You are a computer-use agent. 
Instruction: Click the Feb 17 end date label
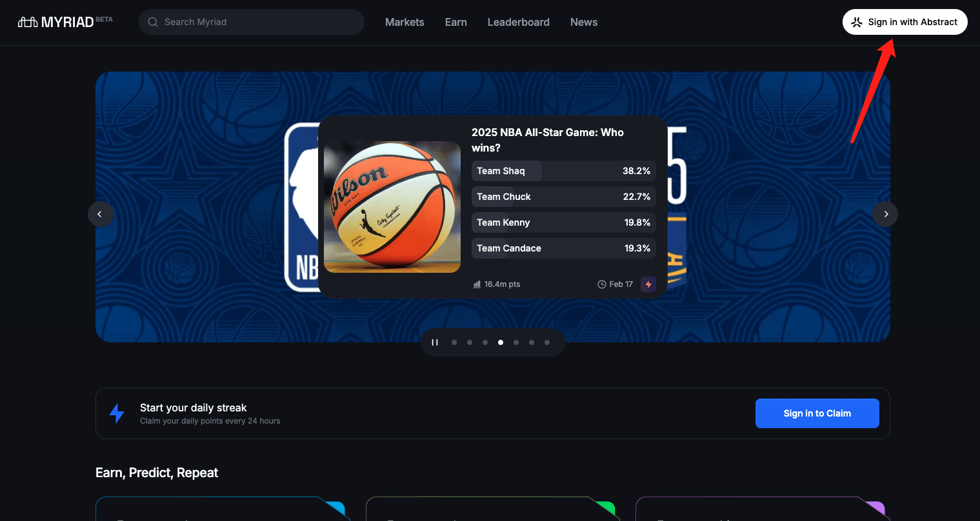point(615,284)
